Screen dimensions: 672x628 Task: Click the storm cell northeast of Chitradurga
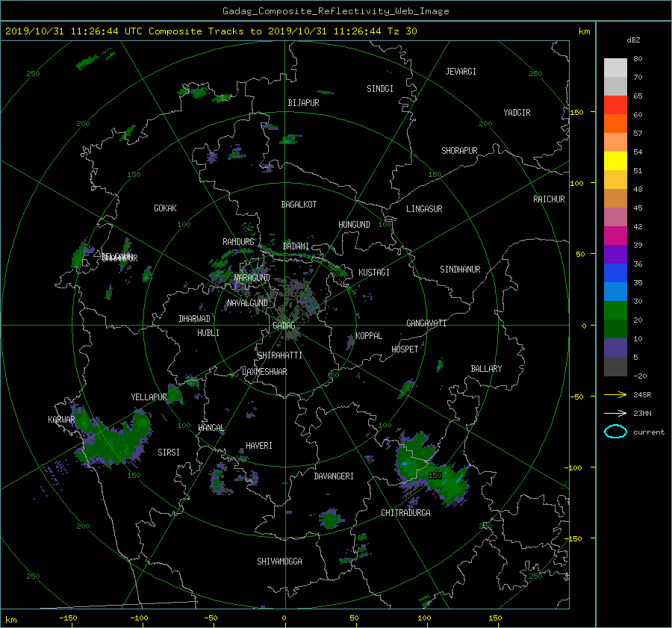pos(431,470)
